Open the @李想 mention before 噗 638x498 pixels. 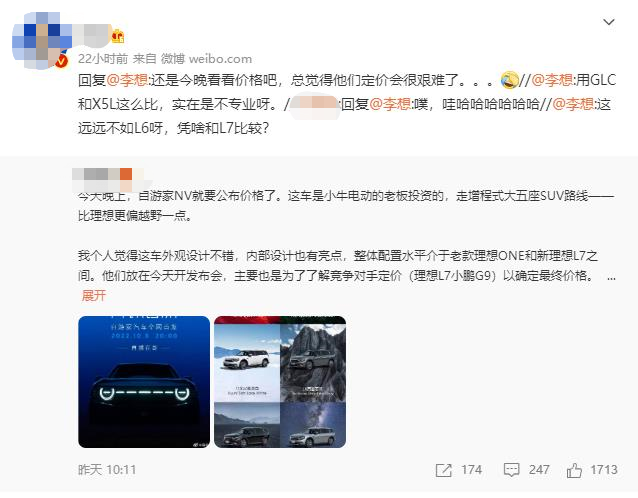(390, 104)
